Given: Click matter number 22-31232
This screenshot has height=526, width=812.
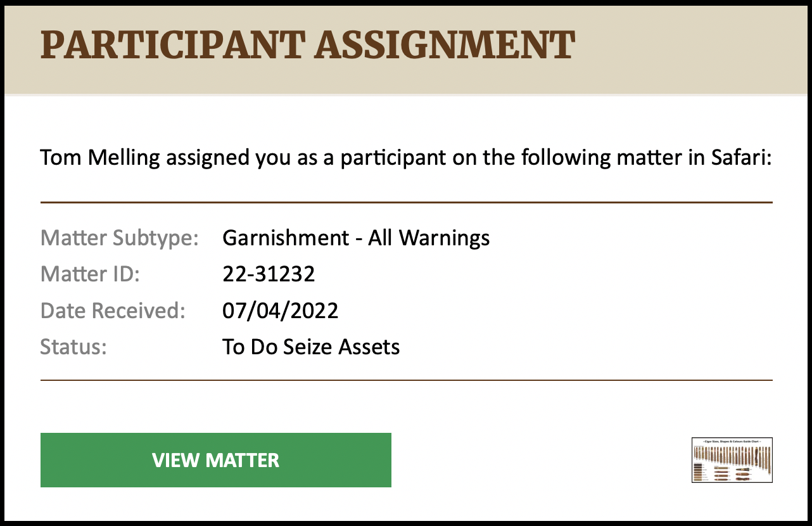Looking at the screenshot, I should click(269, 274).
